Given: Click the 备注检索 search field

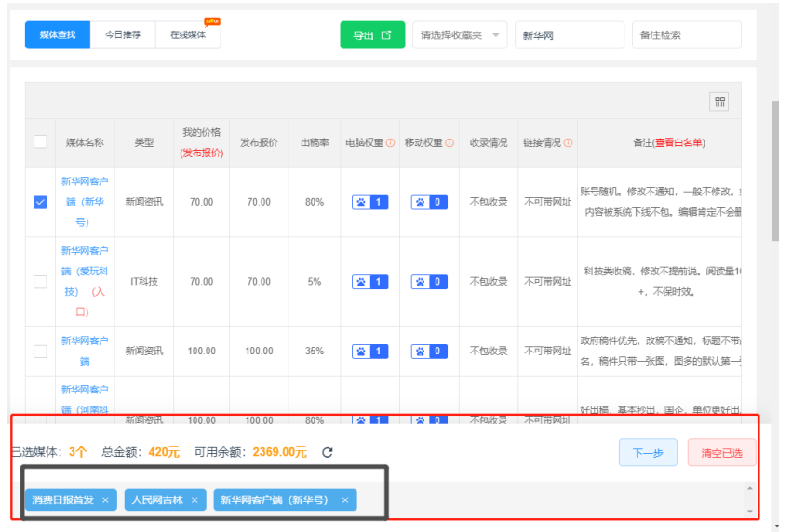Looking at the screenshot, I should coord(686,35).
